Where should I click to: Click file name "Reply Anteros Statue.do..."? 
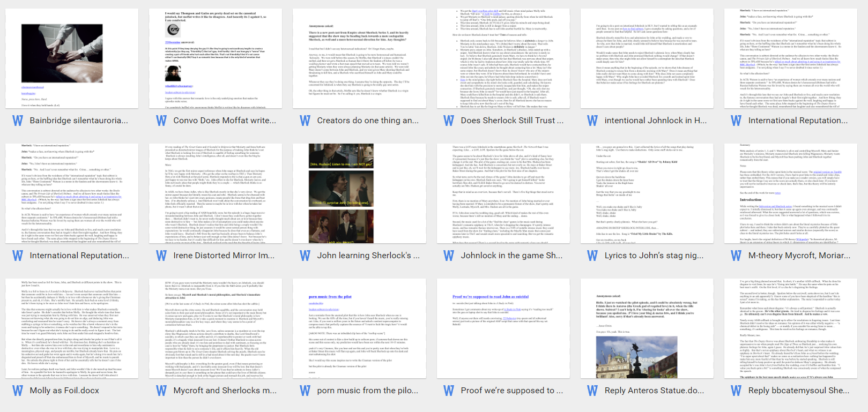point(655,391)
